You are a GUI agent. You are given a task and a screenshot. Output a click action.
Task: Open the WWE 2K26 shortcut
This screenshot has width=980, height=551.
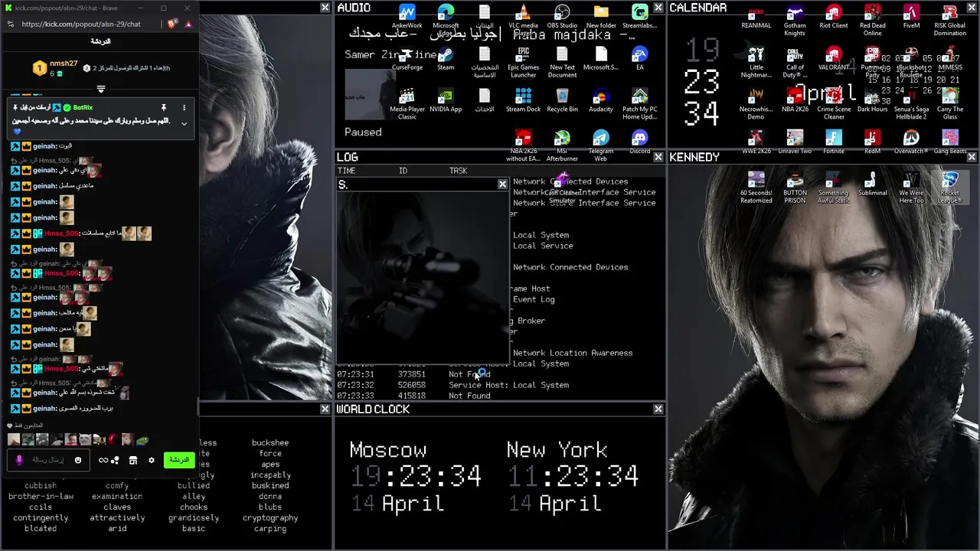[x=756, y=142]
